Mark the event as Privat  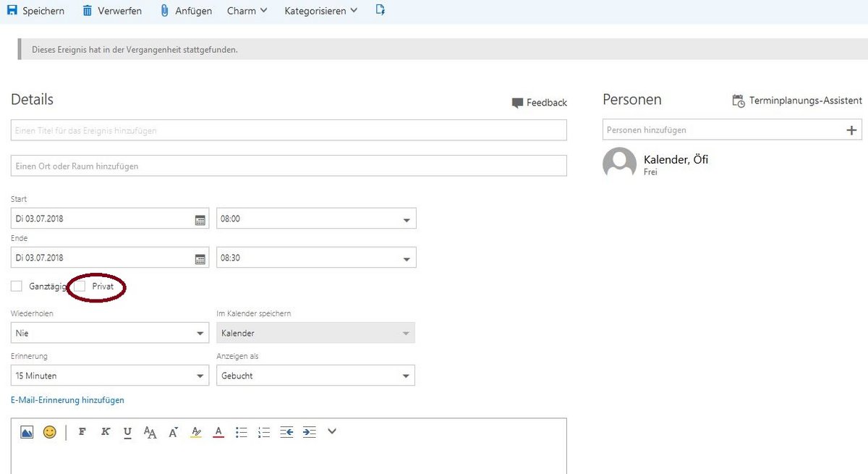(80, 287)
